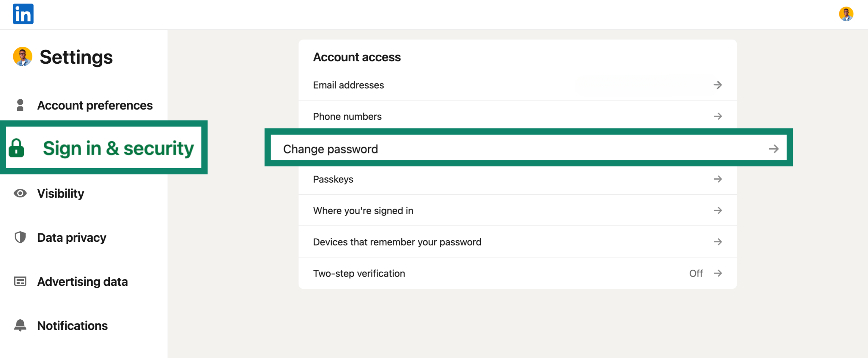Open Change password

[x=331, y=149]
